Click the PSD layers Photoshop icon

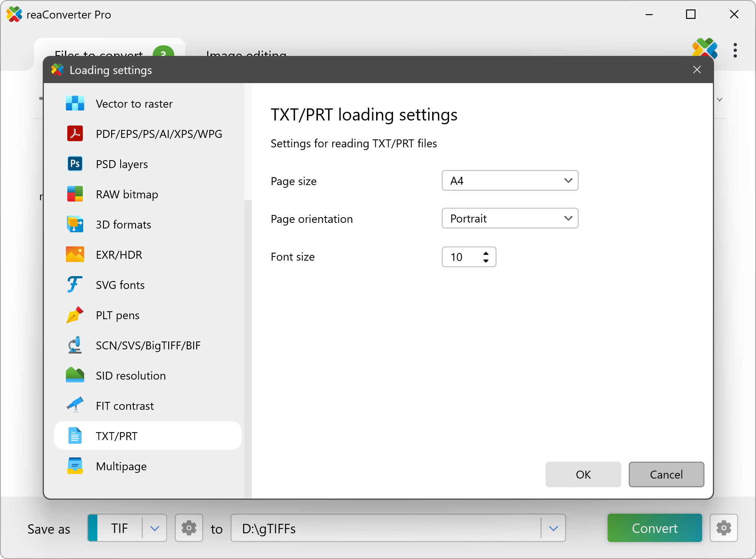tap(75, 164)
